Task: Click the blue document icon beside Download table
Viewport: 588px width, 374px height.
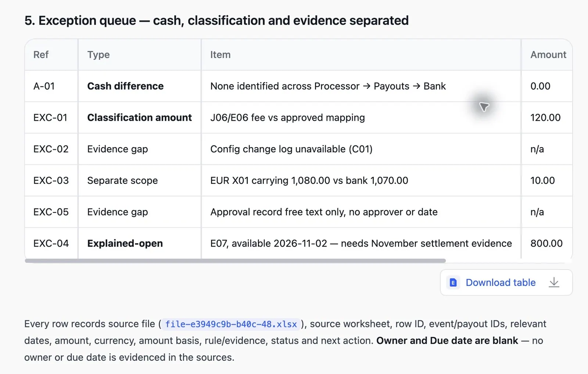Action: coord(453,283)
